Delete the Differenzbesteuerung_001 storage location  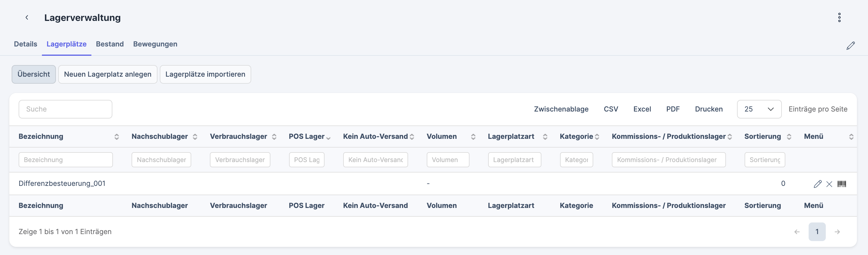tap(829, 184)
